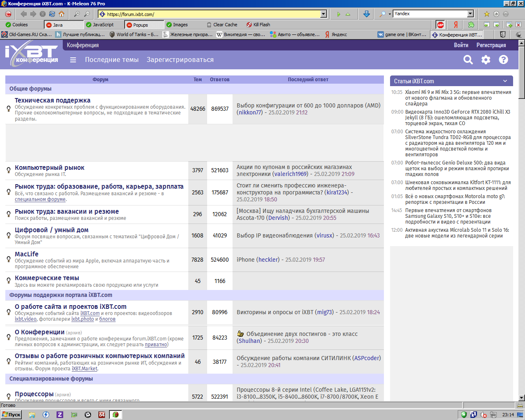
Task: Click Последние темы in forum menu
Action: 112,60
